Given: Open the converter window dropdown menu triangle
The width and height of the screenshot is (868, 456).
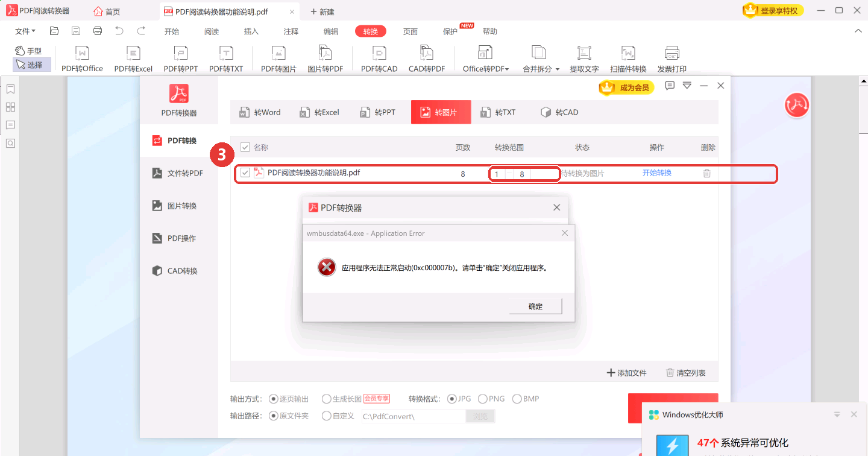Looking at the screenshot, I should coord(687,86).
